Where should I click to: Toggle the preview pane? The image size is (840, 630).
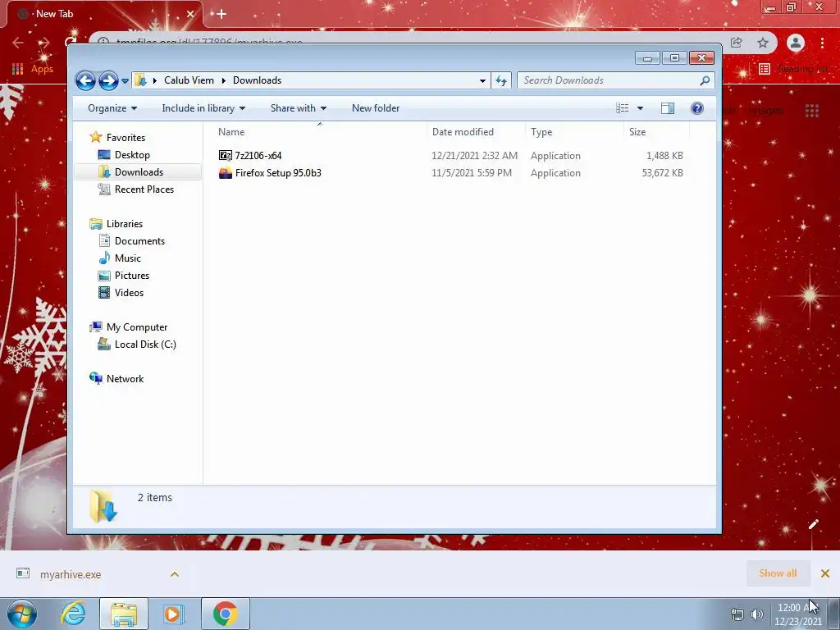click(668, 108)
